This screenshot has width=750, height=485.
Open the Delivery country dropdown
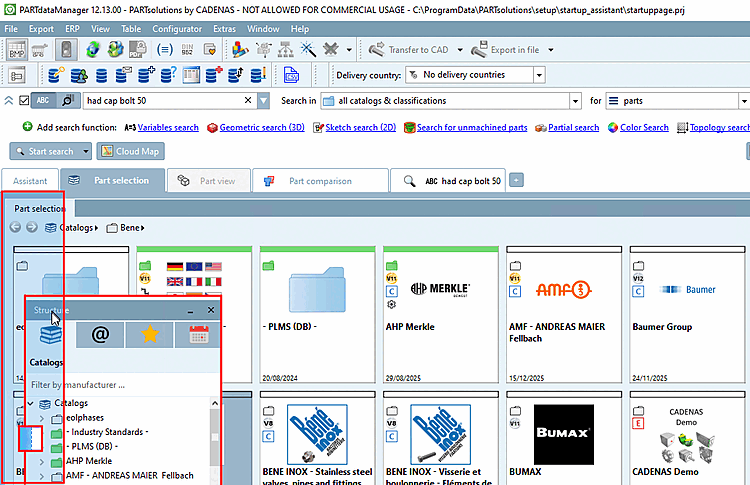(540, 75)
